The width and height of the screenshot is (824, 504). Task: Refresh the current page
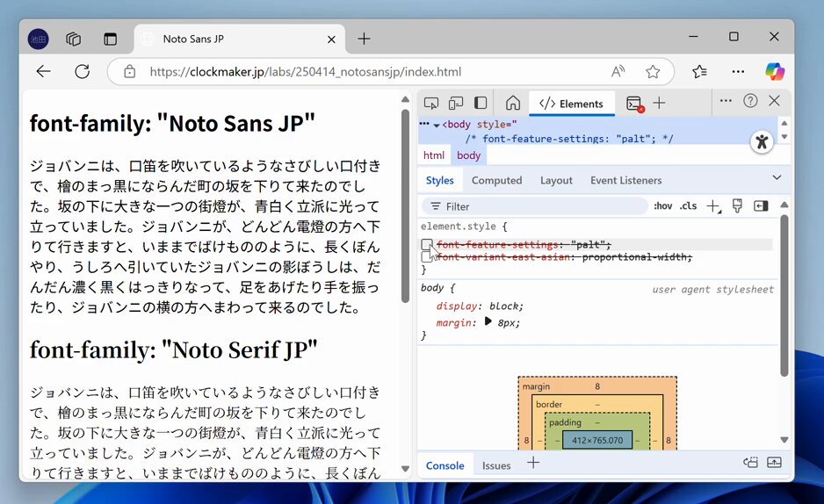82,71
